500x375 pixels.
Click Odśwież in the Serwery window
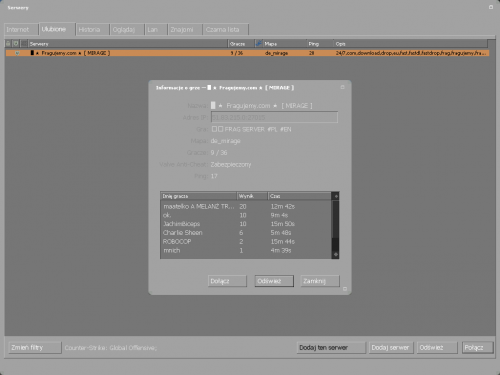pyautogui.click(x=437, y=348)
